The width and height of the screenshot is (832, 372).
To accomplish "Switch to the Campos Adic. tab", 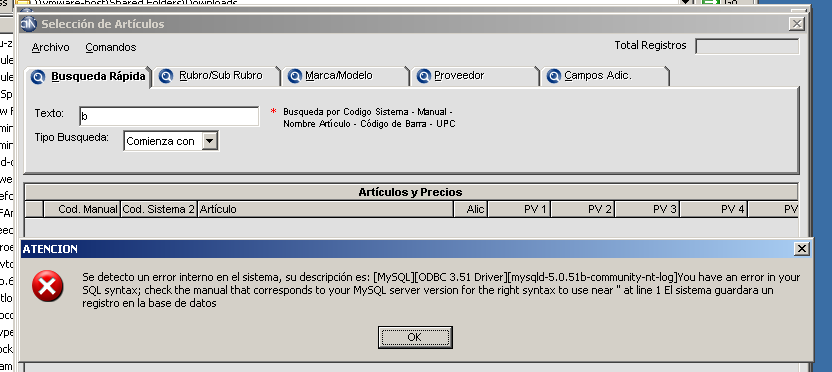I will [605, 76].
